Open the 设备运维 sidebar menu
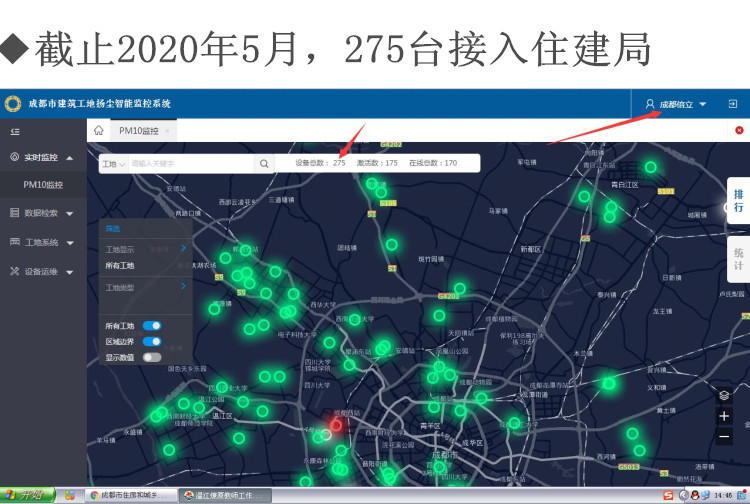The image size is (750, 504). 43,272
